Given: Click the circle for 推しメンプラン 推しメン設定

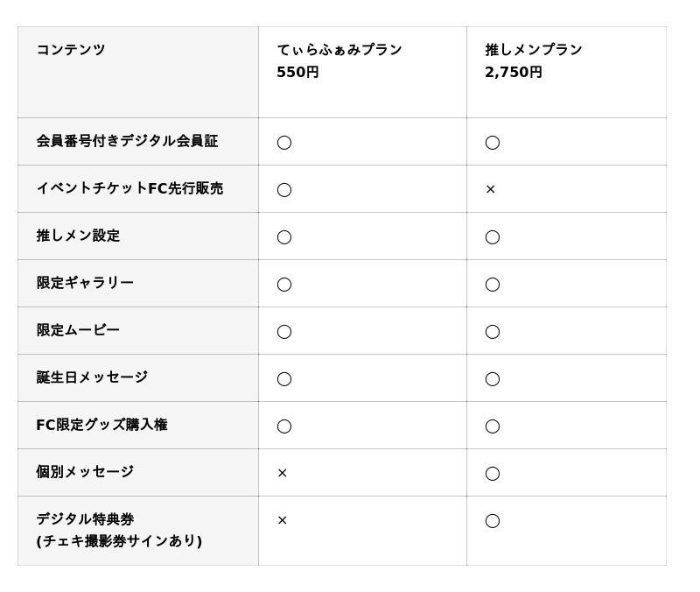Looking at the screenshot, I should (x=493, y=236).
